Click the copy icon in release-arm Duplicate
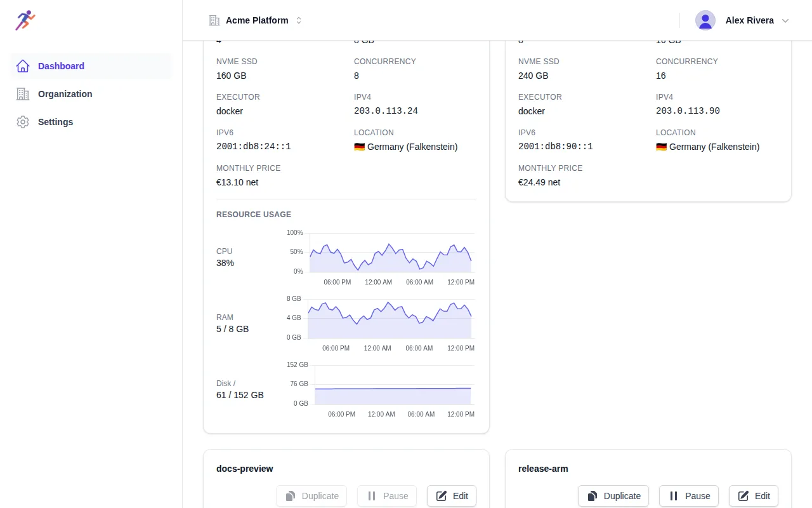The height and width of the screenshot is (508, 812). 593,496
